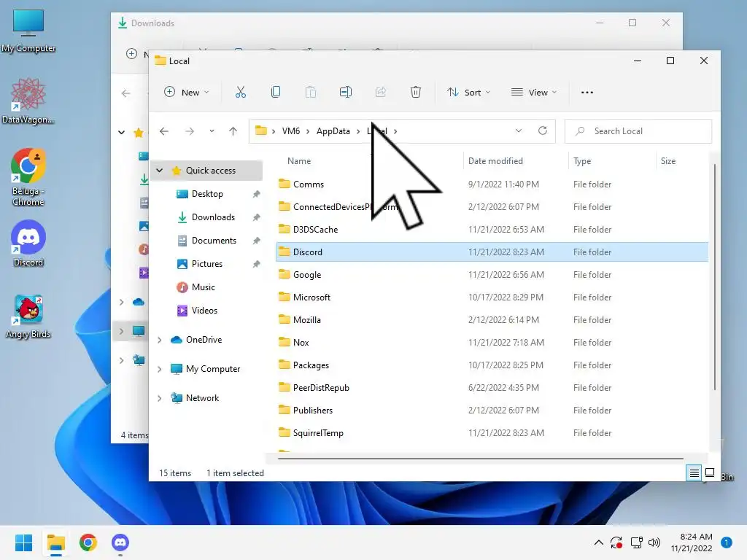Select Desktop in Quick access
Viewport: 747px width, 560px height.
coord(207,194)
